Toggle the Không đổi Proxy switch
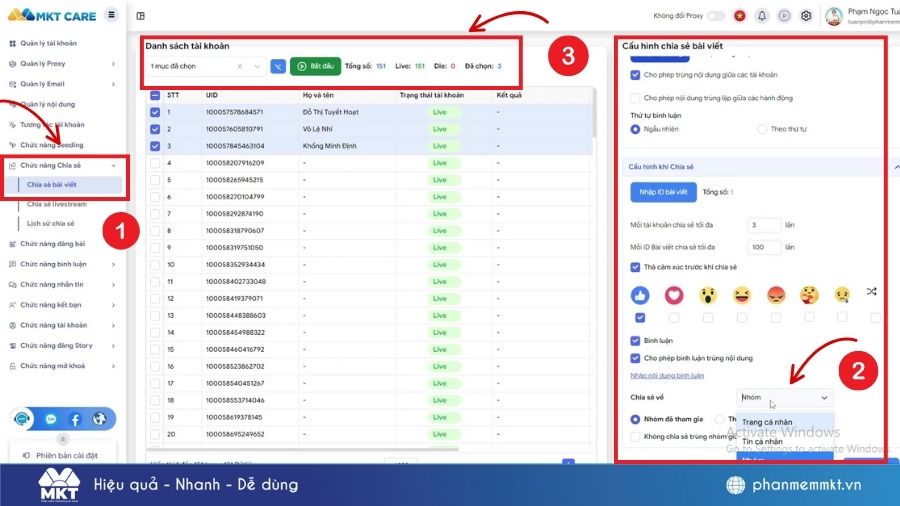900x506 pixels. pos(716,16)
